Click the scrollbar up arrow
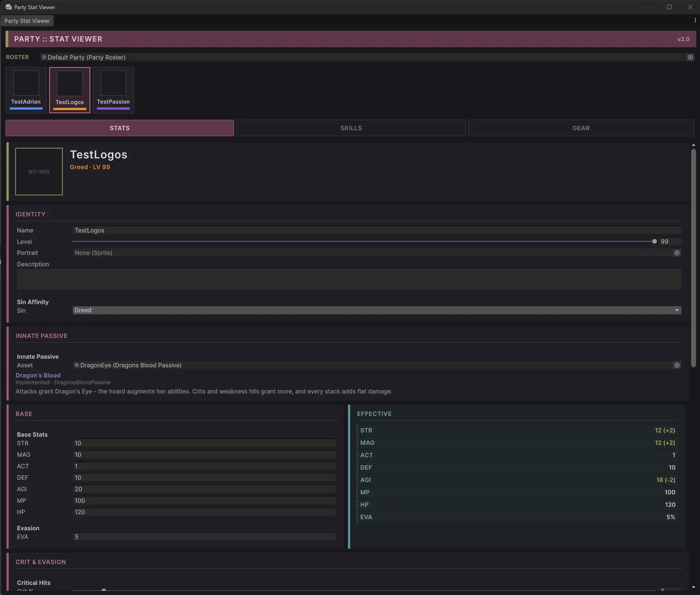 (693, 145)
